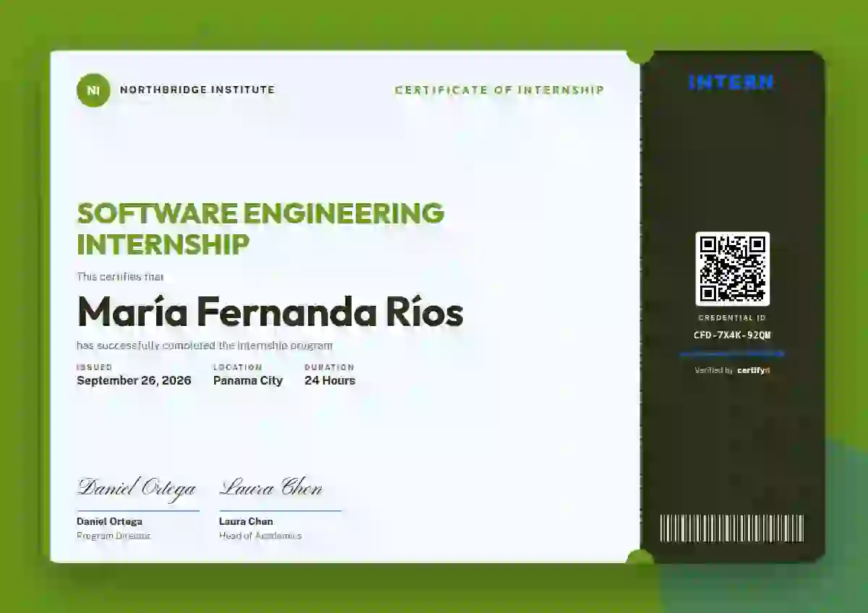Click the blue INTERN label
Image resolution: width=868 pixels, height=613 pixels.
pos(731,82)
